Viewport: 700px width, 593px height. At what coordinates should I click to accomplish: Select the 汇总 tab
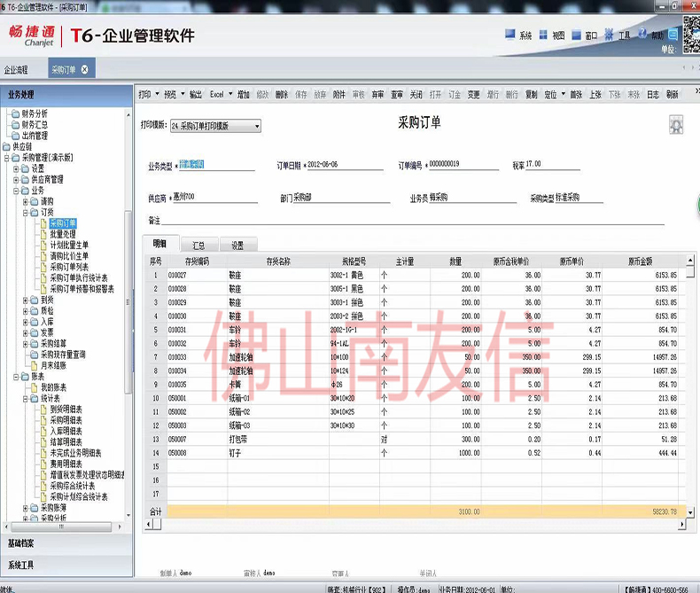(x=199, y=246)
